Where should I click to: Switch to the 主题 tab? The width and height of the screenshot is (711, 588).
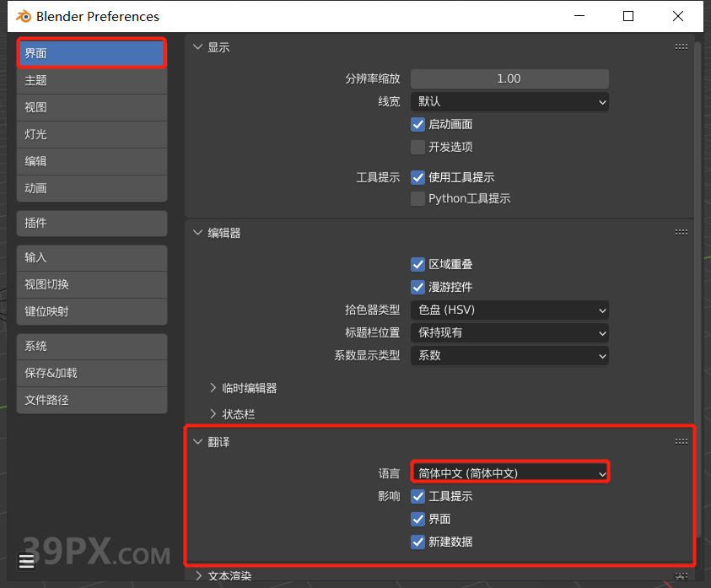(91, 80)
